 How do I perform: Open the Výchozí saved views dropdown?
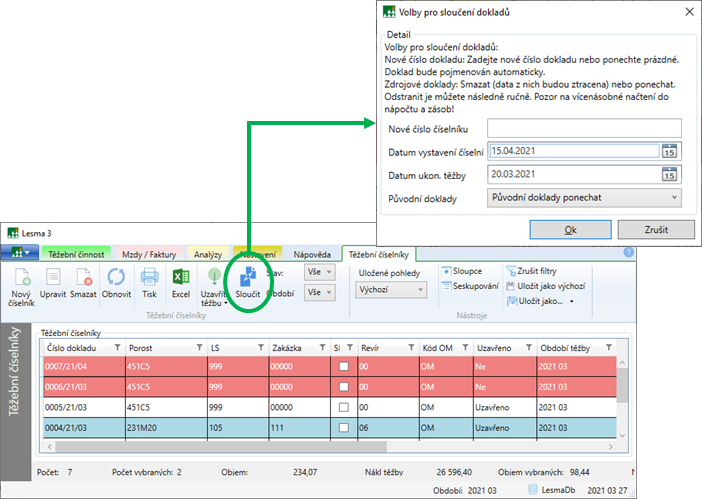(390, 290)
